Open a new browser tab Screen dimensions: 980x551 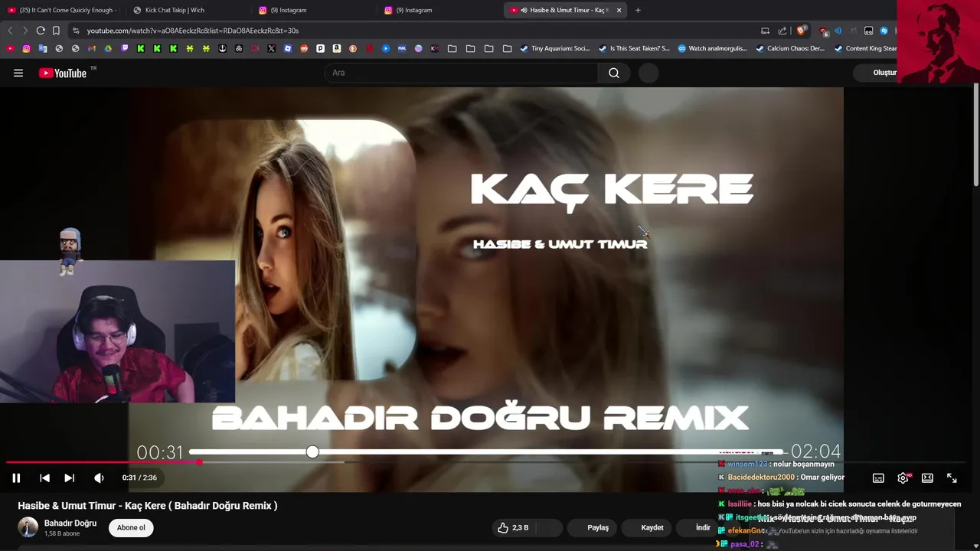click(638, 10)
